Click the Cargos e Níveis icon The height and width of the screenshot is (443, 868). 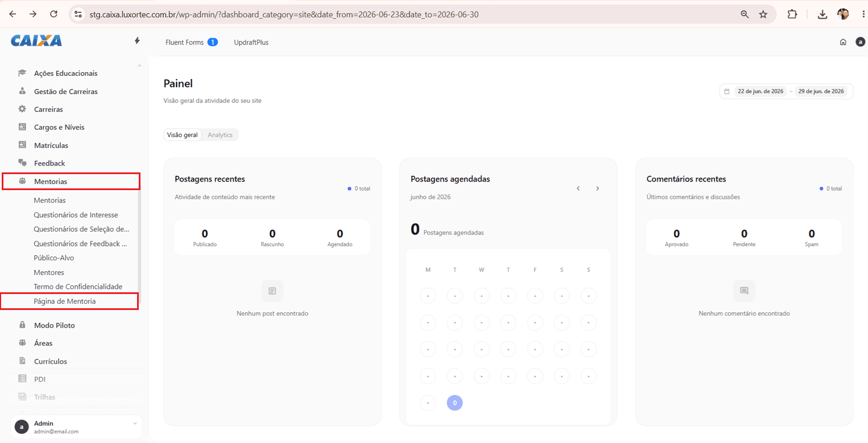[22, 127]
